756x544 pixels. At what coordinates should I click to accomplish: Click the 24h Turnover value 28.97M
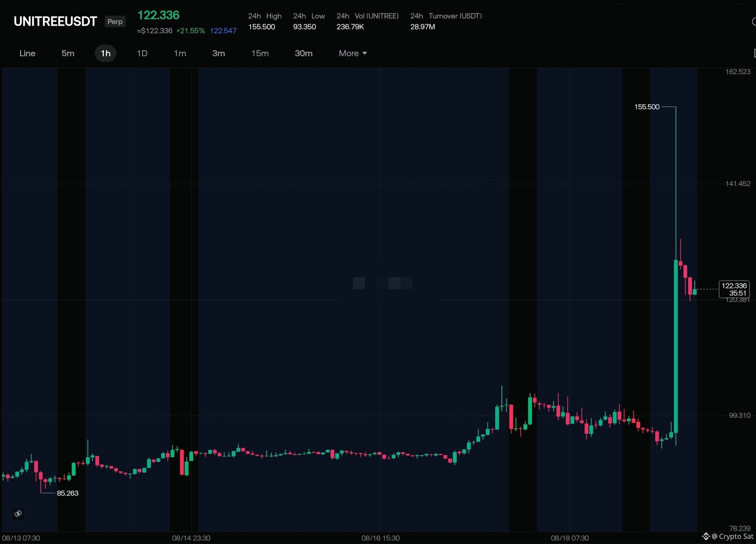coord(422,27)
